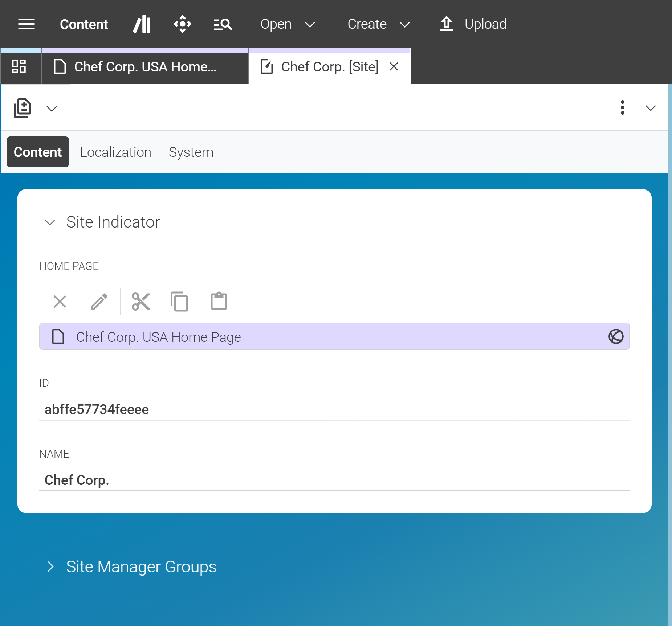Open the search list icon
Image resolution: width=672 pixels, height=626 pixels.
223,24
